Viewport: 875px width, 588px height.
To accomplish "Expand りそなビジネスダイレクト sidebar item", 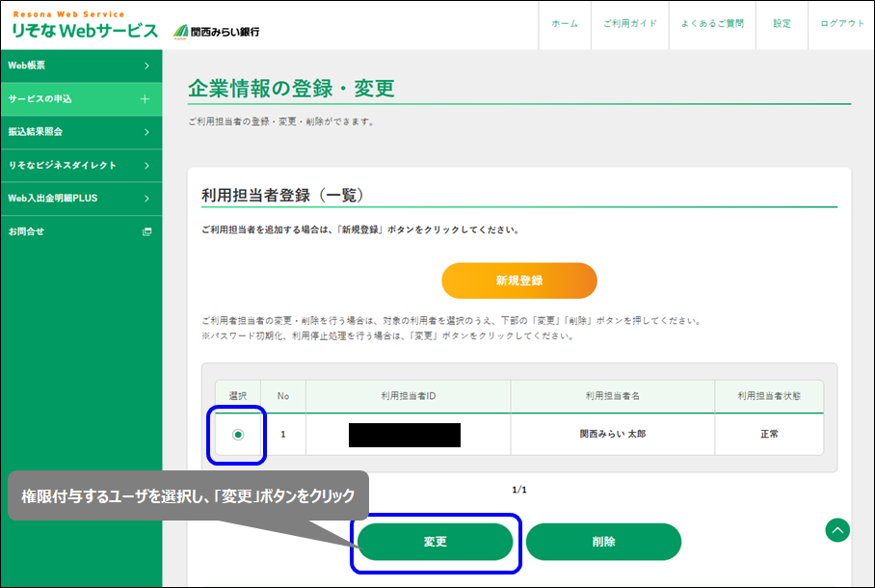I will coord(81,165).
